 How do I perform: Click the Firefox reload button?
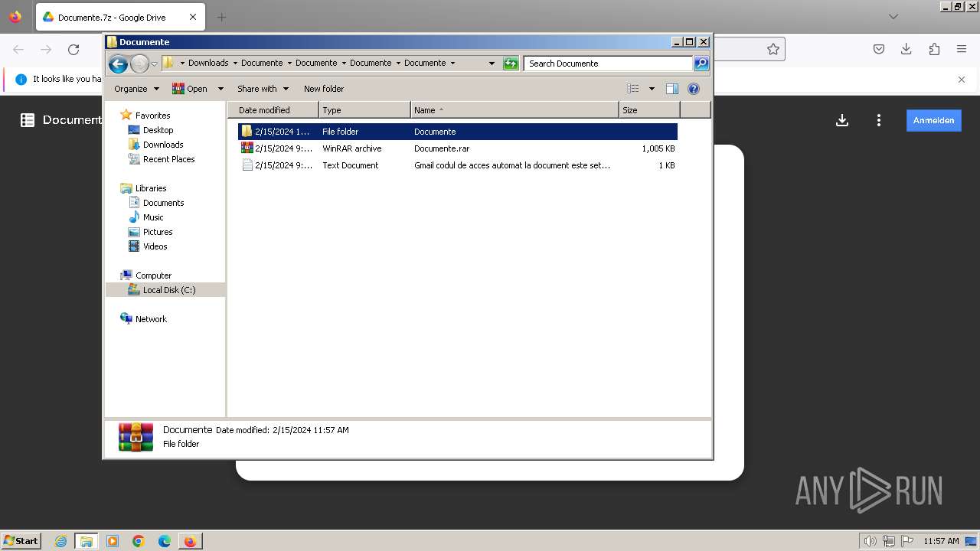pos(73,49)
